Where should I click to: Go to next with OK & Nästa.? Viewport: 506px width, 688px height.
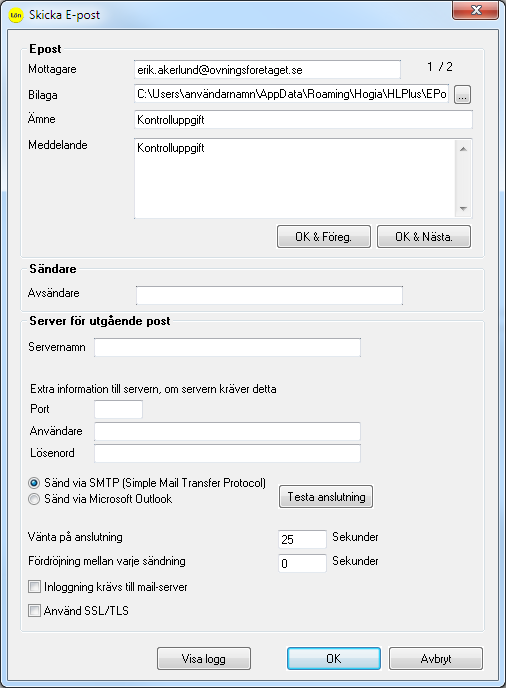(424, 237)
